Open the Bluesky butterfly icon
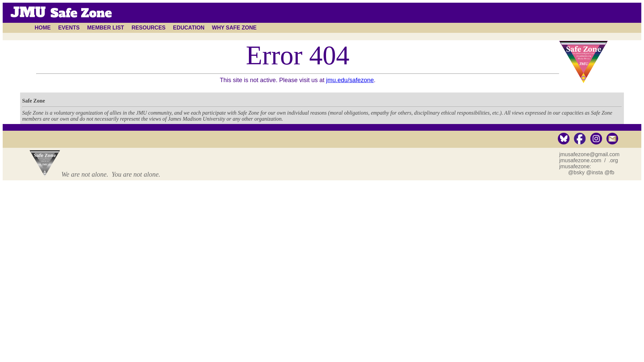The image size is (644, 362). (x=563, y=139)
